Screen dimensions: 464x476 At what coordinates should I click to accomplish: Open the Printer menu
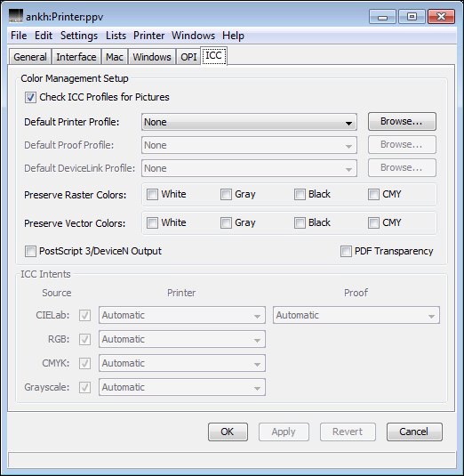point(149,36)
